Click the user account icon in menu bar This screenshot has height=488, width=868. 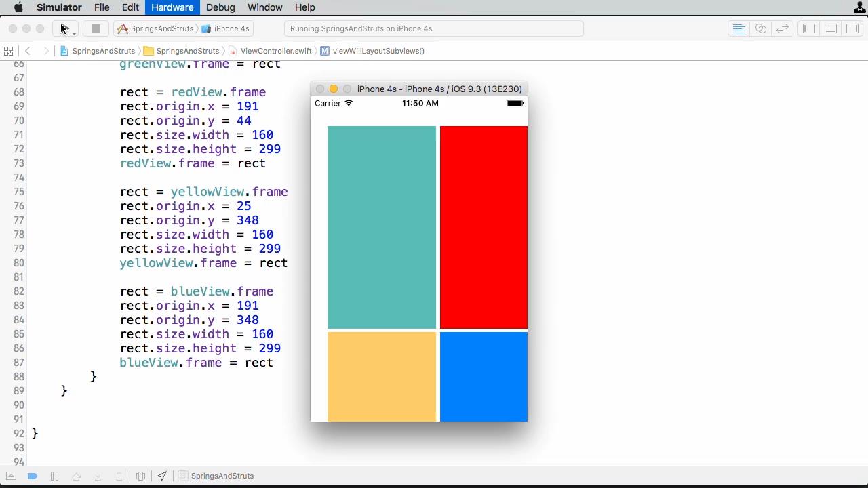pos(861,7)
